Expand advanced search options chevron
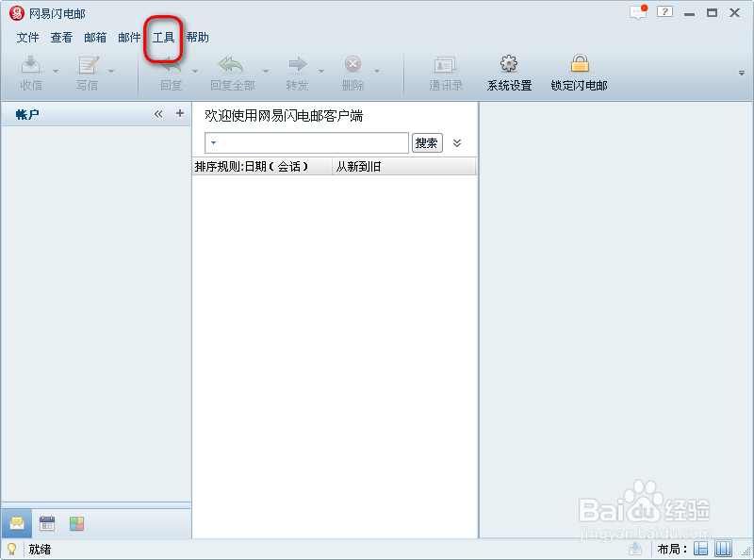 tap(457, 143)
